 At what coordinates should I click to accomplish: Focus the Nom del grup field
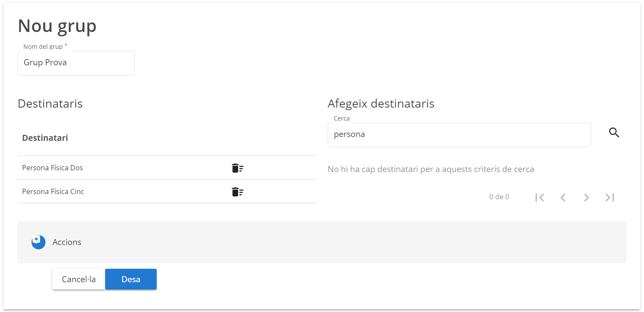coord(76,63)
